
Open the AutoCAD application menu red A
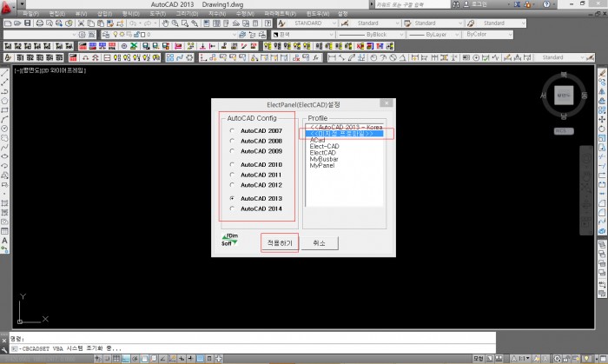click(7, 7)
